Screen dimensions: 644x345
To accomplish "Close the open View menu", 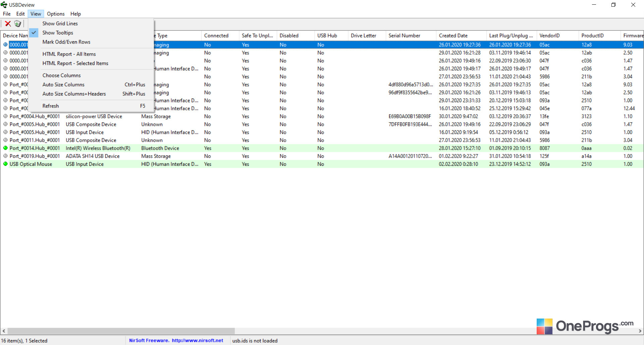I will [36, 14].
